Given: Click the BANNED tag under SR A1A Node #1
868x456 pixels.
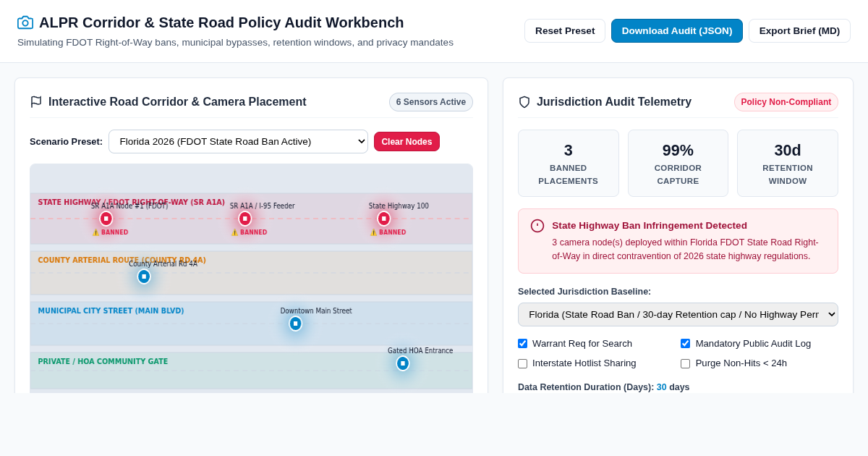Looking at the screenshot, I should 110,232.
